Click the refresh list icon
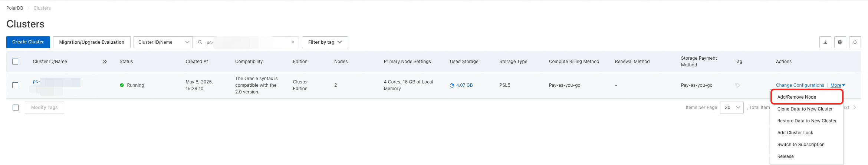Screen dimensions: 868x165 click(855, 42)
